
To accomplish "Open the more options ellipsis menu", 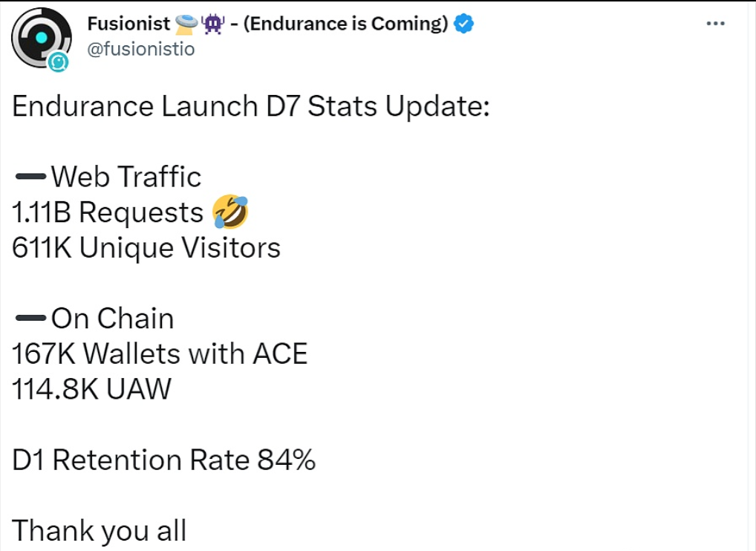I will pos(715,24).
